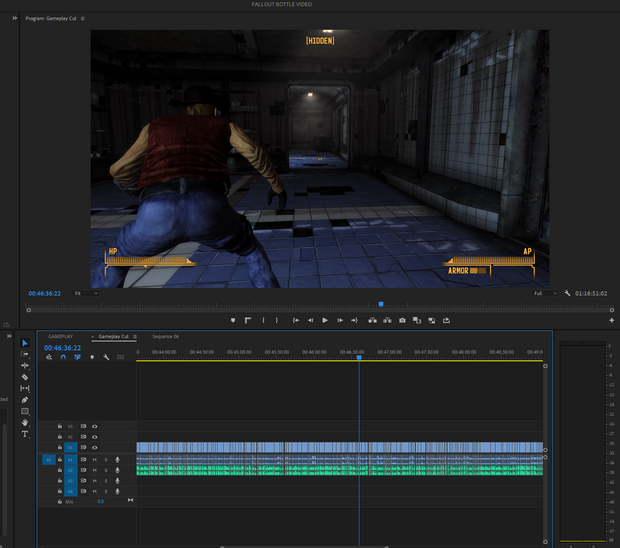Open the Gameplay Cut panel menu
Viewport: 620px width, 548px height.
135,337
